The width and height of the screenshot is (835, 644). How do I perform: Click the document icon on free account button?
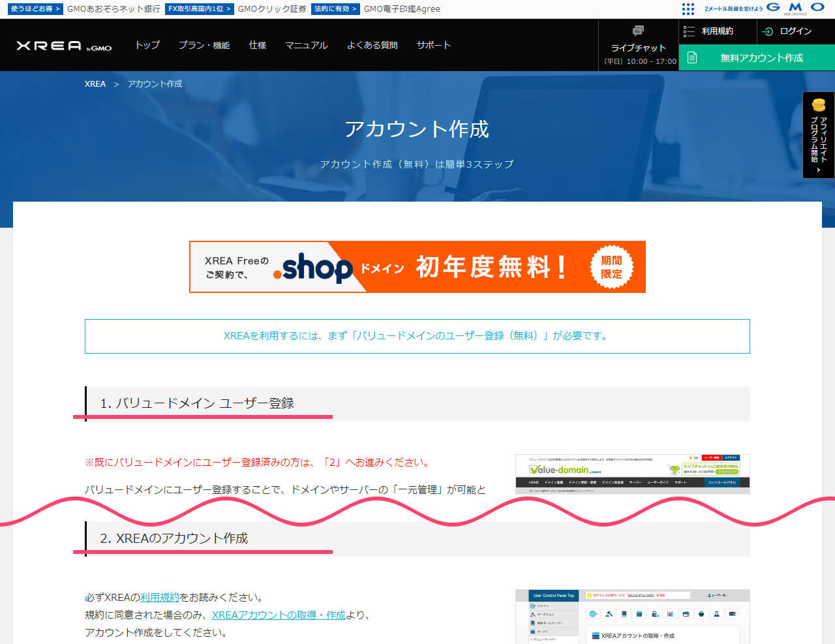tap(692, 57)
